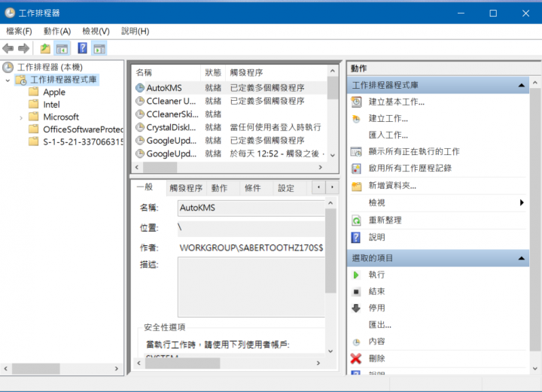Click the 名稱 field containing AutoKMS
The width and height of the screenshot is (542, 392).
[251, 208]
